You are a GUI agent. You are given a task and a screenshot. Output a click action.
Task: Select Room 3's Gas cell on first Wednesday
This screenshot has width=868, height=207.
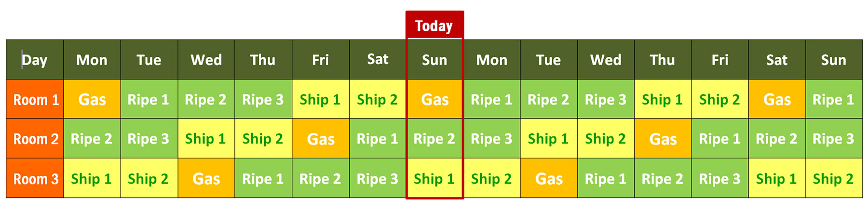tap(206, 179)
